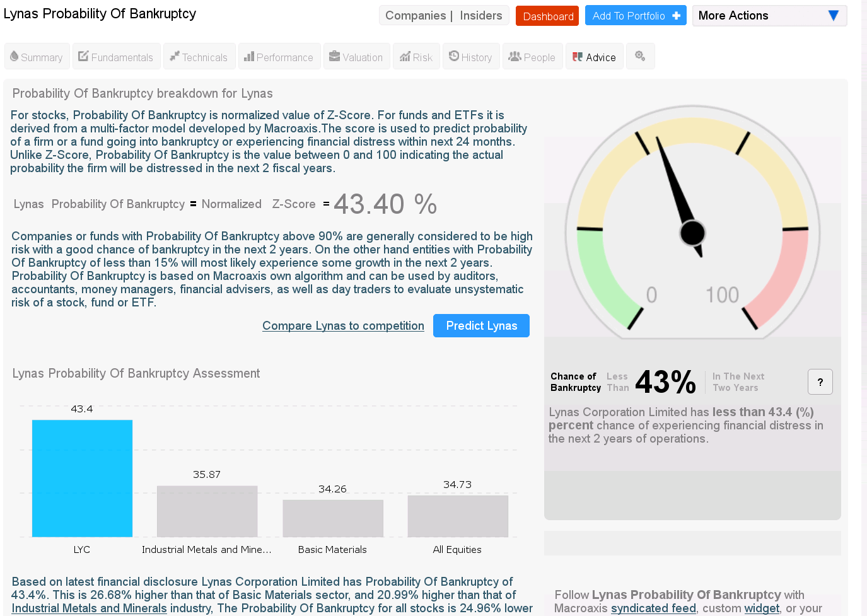Click the Lynas Probability Of Bankruptcy Assessment heading
This screenshot has width=867, height=616.
[136, 373]
